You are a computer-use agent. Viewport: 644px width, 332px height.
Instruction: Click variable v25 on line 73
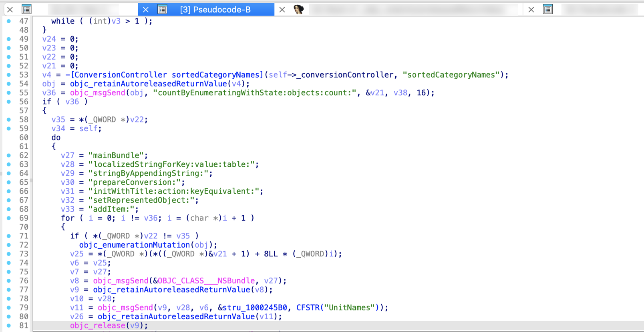(x=77, y=254)
